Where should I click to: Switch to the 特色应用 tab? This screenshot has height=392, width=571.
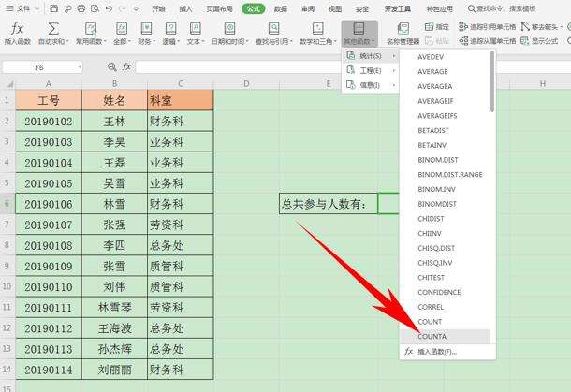point(440,8)
